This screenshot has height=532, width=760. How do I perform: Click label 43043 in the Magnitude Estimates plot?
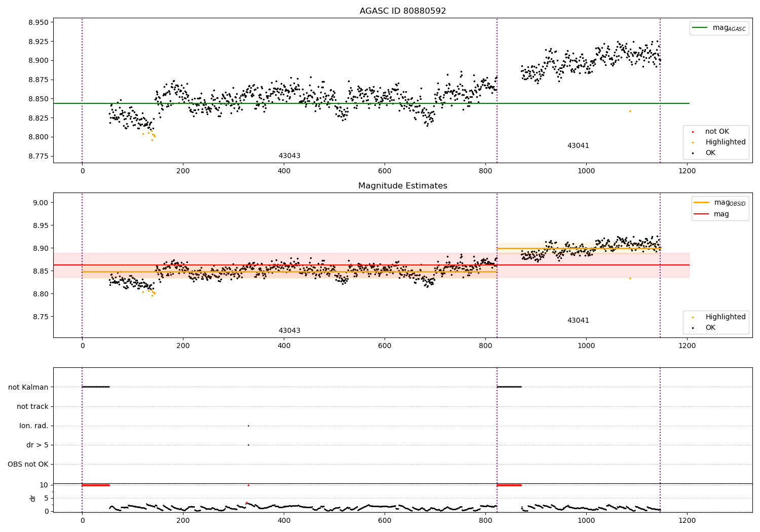[289, 331]
